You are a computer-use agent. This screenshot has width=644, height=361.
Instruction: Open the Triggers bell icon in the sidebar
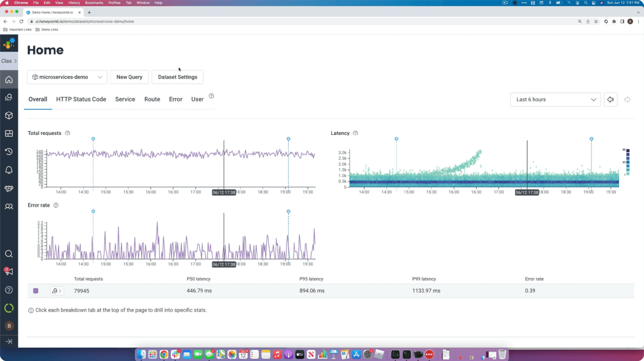9,170
